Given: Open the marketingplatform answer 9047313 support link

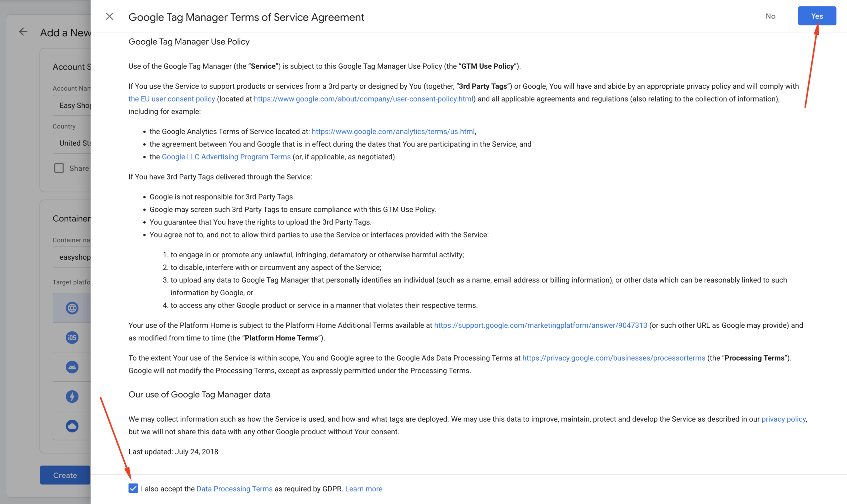Looking at the screenshot, I should pyautogui.click(x=541, y=325).
